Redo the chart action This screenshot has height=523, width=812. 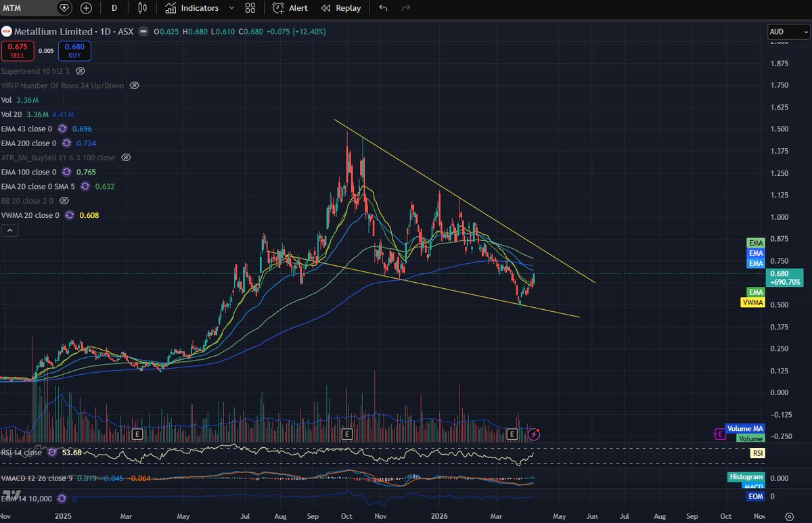(x=406, y=8)
